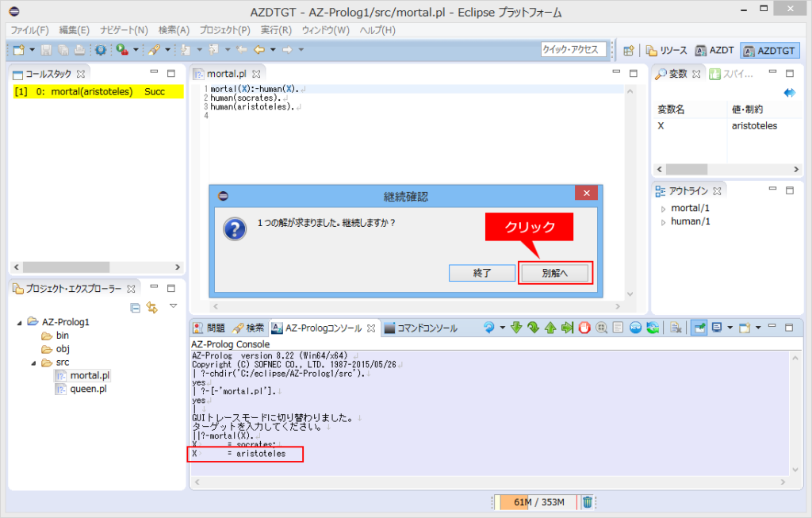Click the garbage collector trash icon
Screen dimensions: 812x518
coord(588,501)
